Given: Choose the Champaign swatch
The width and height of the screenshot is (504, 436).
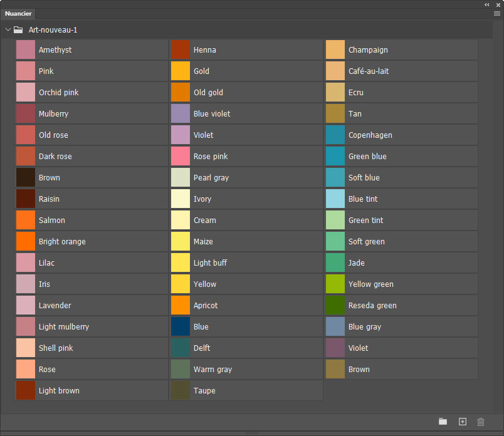Looking at the screenshot, I should pos(335,49).
